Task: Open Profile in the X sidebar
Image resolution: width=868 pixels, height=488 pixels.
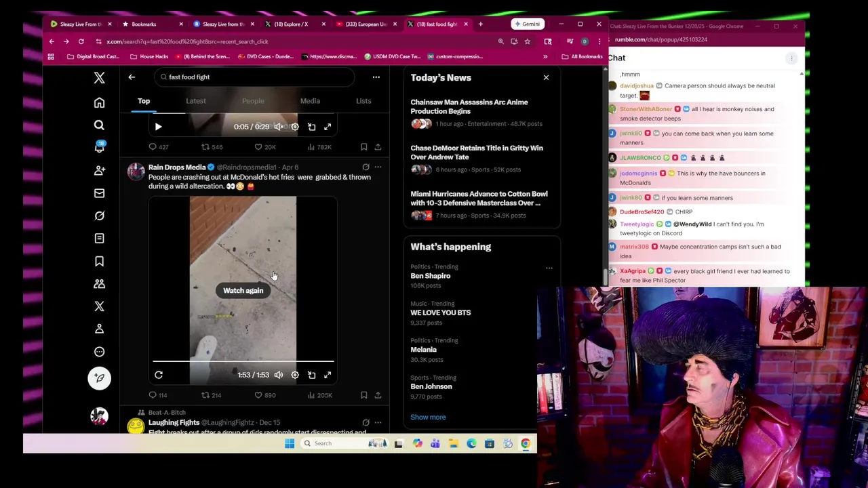Action: [99, 329]
